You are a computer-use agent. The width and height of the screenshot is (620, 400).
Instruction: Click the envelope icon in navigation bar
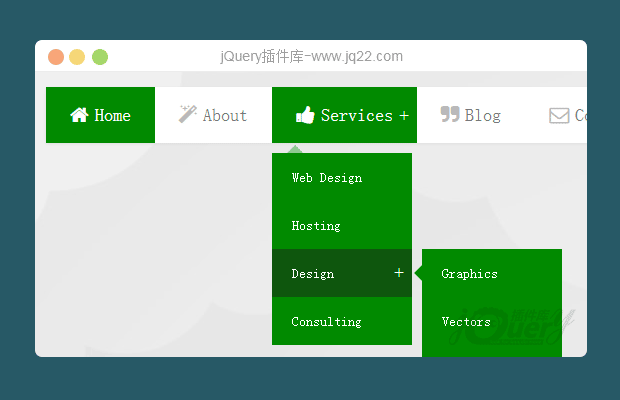click(x=559, y=116)
